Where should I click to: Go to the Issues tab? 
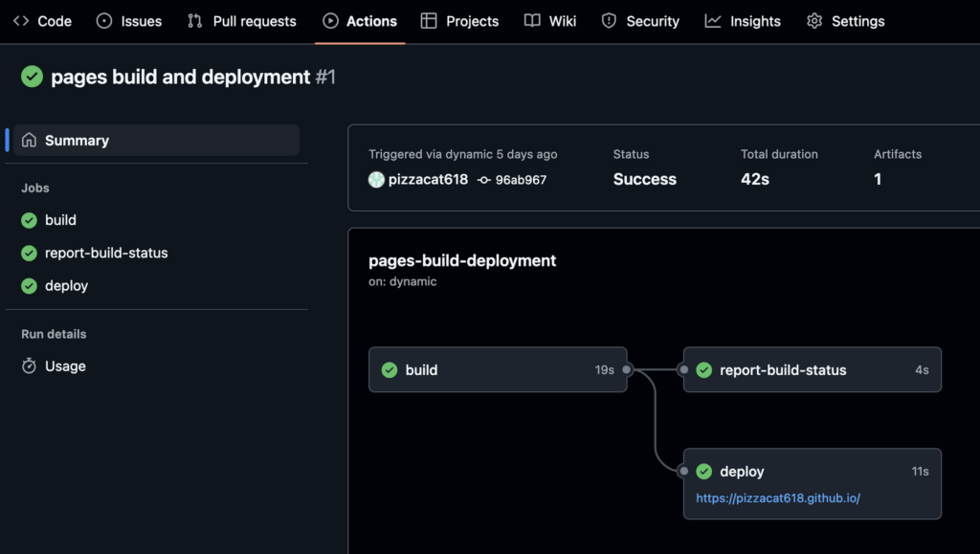pos(129,21)
